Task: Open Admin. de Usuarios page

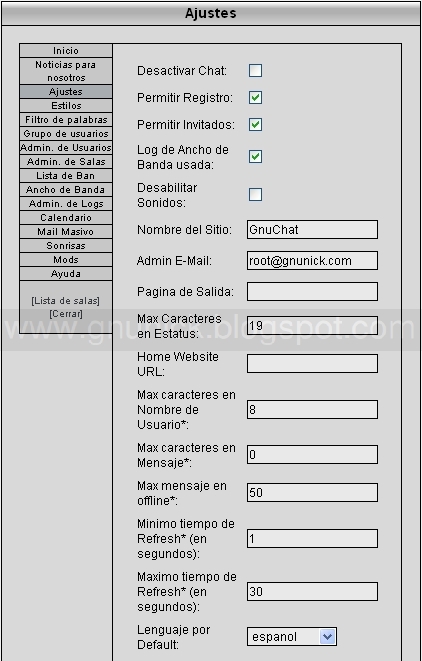Action: click(x=66, y=148)
